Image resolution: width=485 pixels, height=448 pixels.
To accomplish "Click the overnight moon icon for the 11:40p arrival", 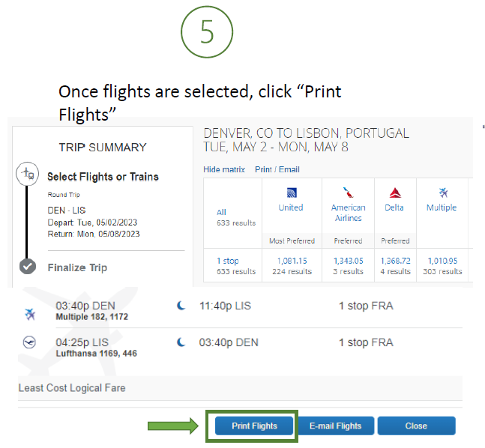I will click(x=181, y=306).
